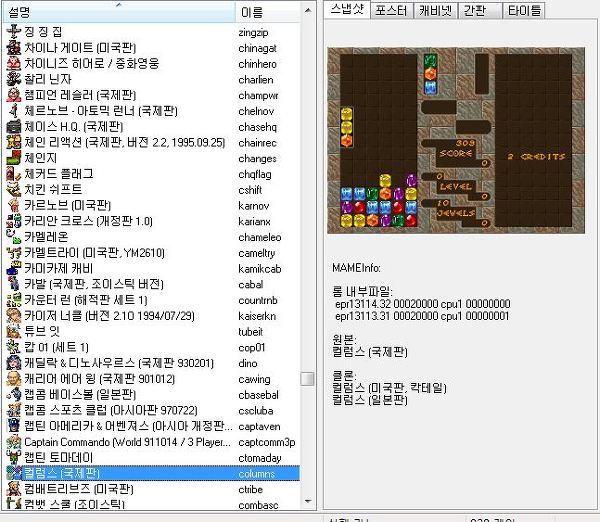This screenshot has width=600, height=522.
Task: Click the game list scrollbar thumb
Action: pyautogui.click(x=307, y=379)
